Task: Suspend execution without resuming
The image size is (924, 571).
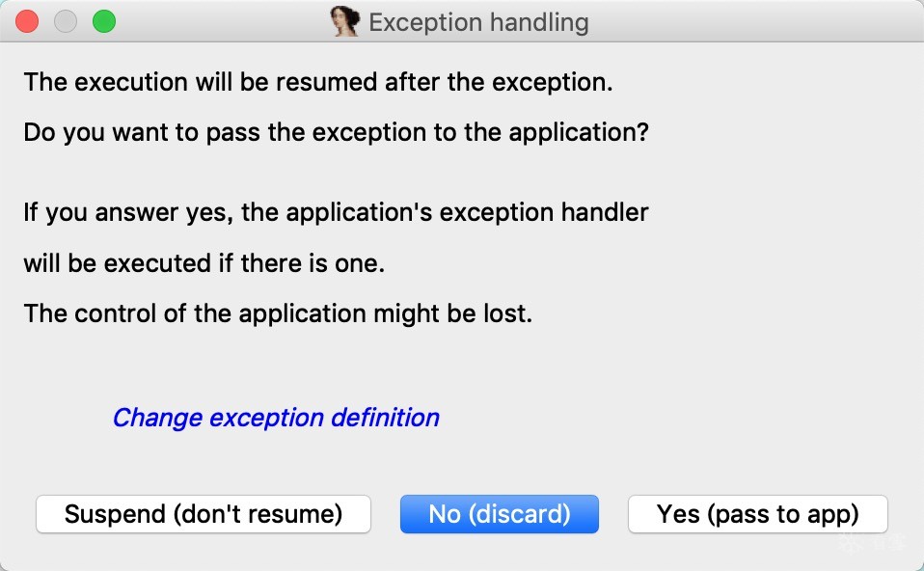Action: pos(204,514)
